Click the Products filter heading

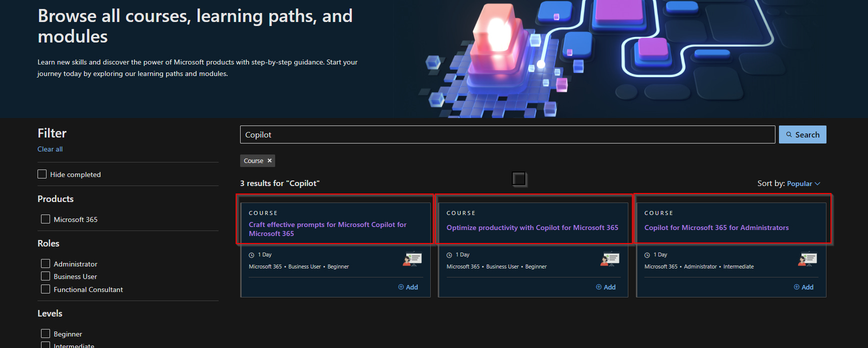[x=56, y=199]
